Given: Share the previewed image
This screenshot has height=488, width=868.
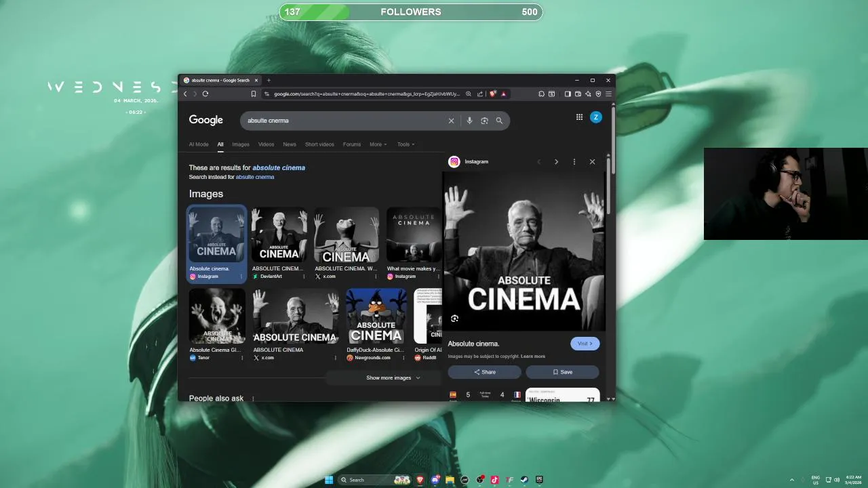Looking at the screenshot, I should click(x=484, y=372).
